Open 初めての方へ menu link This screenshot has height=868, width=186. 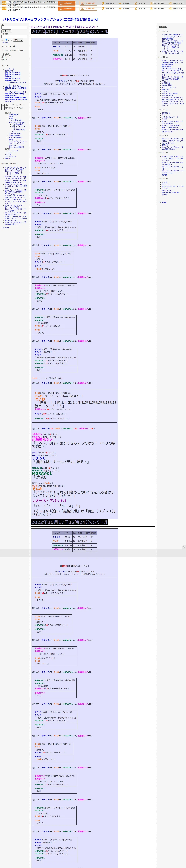10,71
